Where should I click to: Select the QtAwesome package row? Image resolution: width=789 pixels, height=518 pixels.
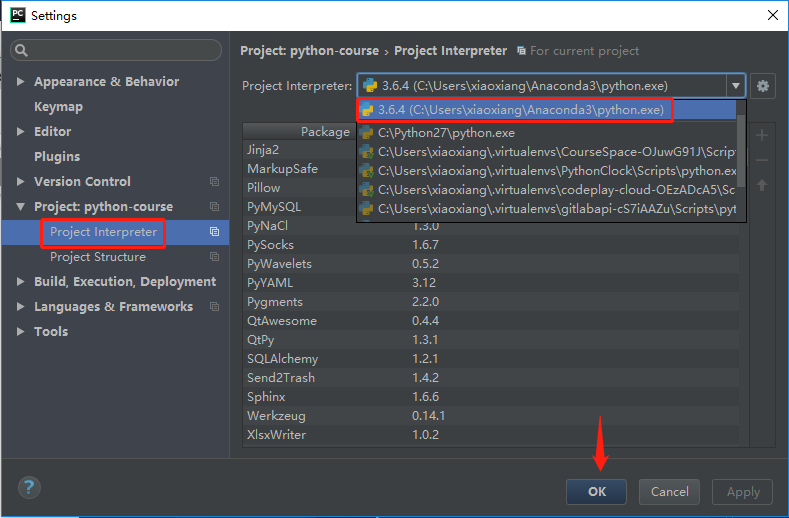pyautogui.click(x=491, y=321)
